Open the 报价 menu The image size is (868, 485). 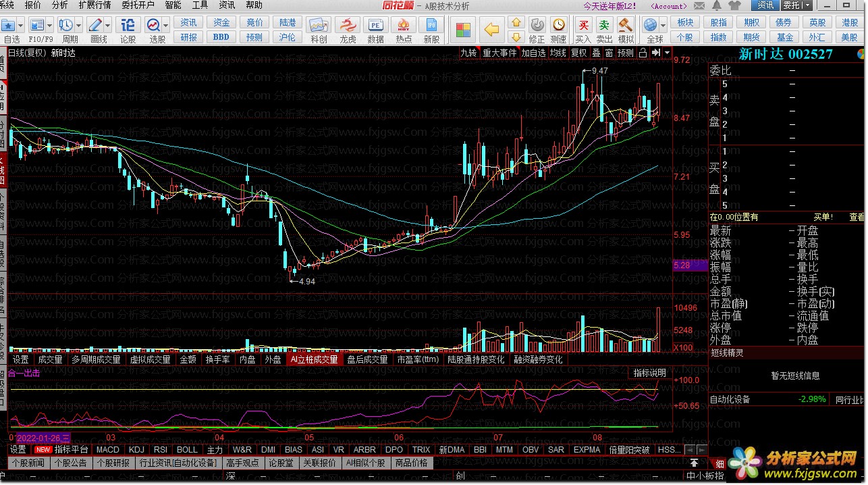32,5
